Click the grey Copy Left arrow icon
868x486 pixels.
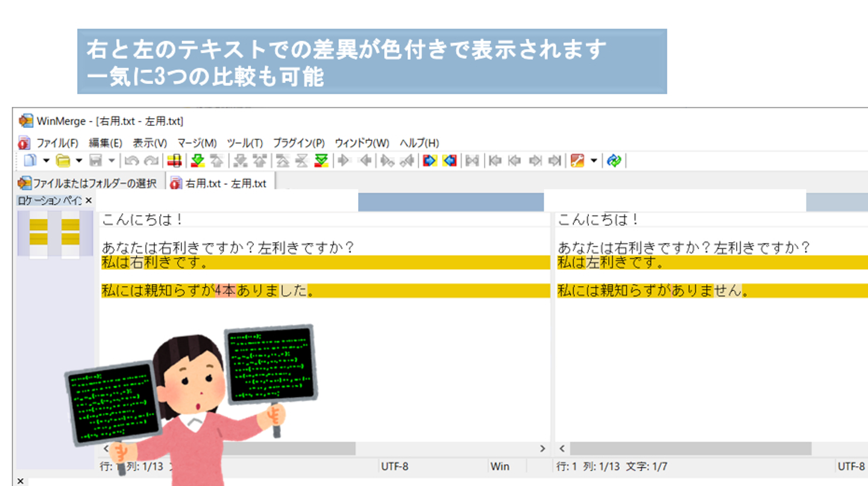365,161
